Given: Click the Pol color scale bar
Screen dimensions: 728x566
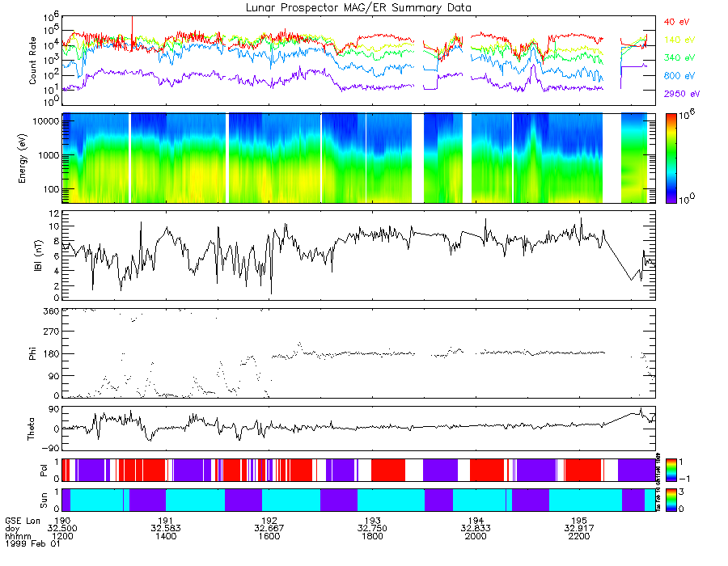Looking at the screenshot, I should (671, 471).
